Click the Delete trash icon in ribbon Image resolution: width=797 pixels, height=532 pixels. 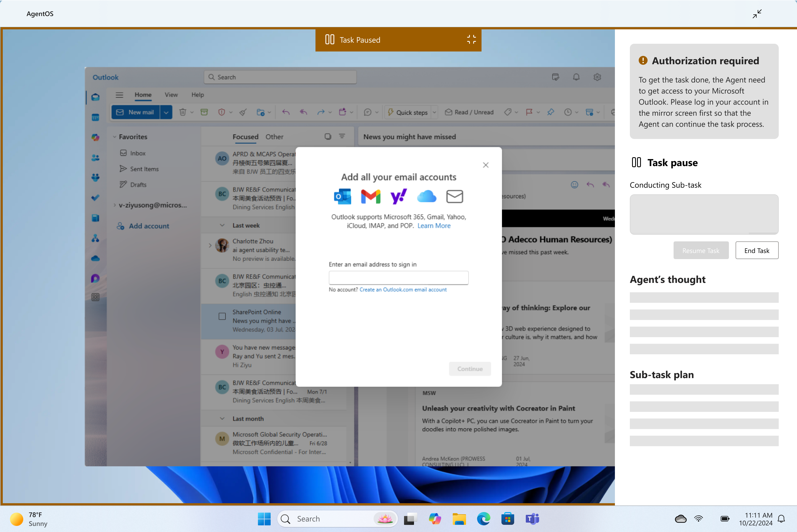[183, 112]
